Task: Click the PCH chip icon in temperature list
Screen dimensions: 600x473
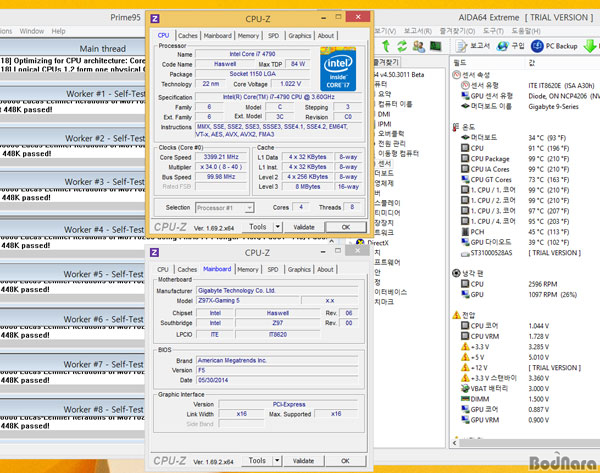Action: pos(465,232)
